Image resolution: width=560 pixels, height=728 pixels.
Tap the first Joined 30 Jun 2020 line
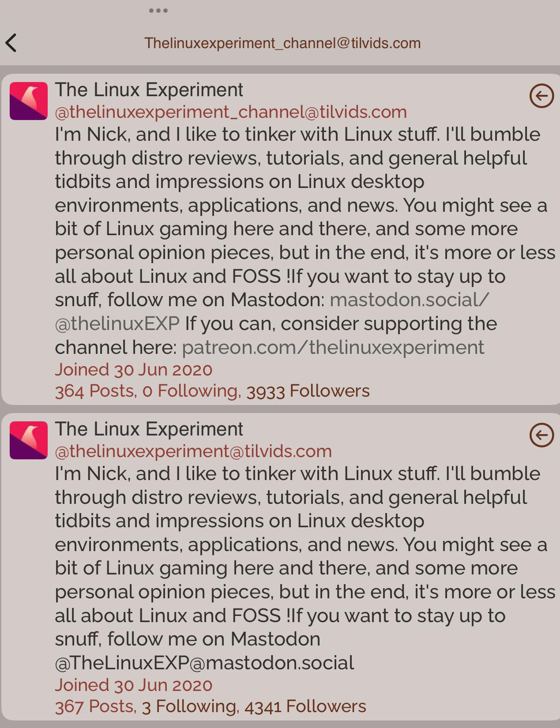pos(134,369)
